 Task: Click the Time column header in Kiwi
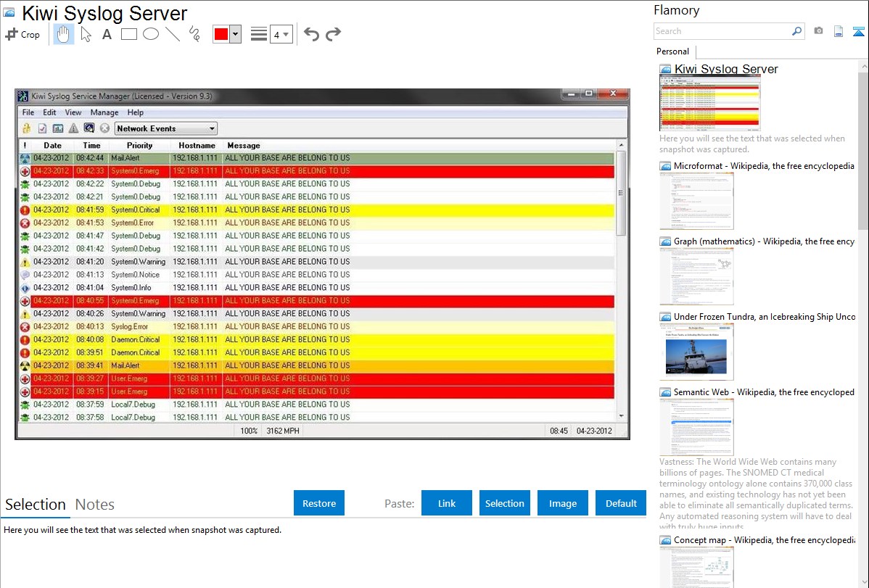click(91, 145)
